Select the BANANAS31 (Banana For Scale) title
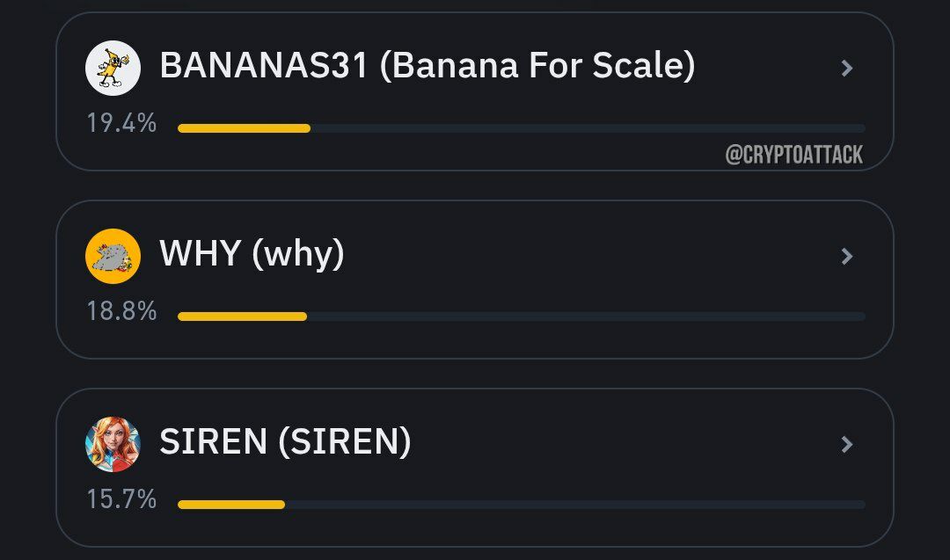 [427, 65]
